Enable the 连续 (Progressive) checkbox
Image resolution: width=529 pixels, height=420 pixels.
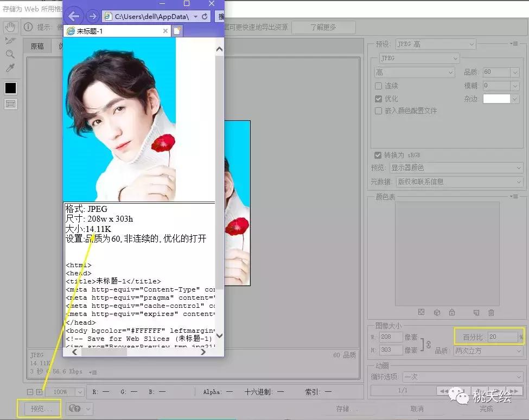(378, 86)
